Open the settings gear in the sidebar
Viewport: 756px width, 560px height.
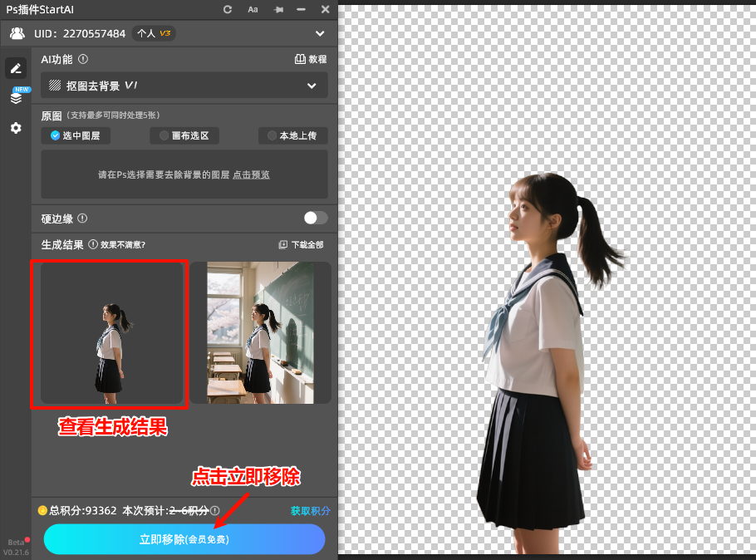pyautogui.click(x=16, y=128)
